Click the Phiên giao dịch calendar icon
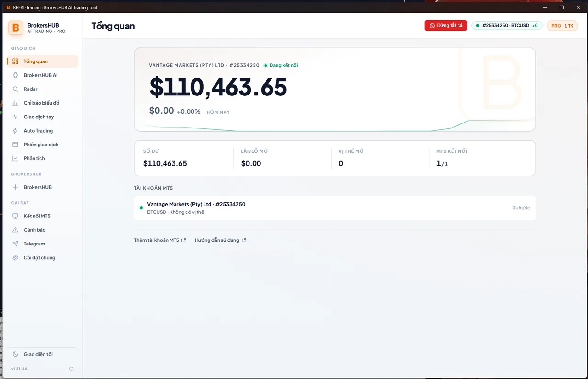 coord(15,145)
